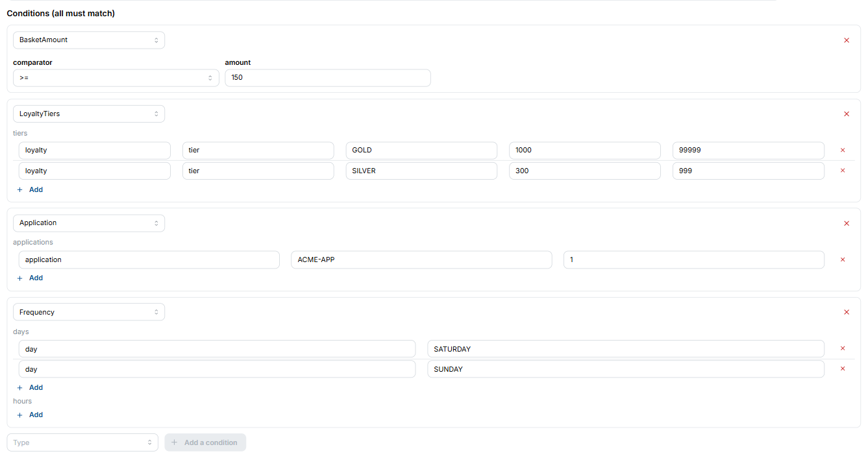The width and height of the screenshot is (868, 458).
Task: Open the Application condition type dropdown
Action: pos(89,223)
